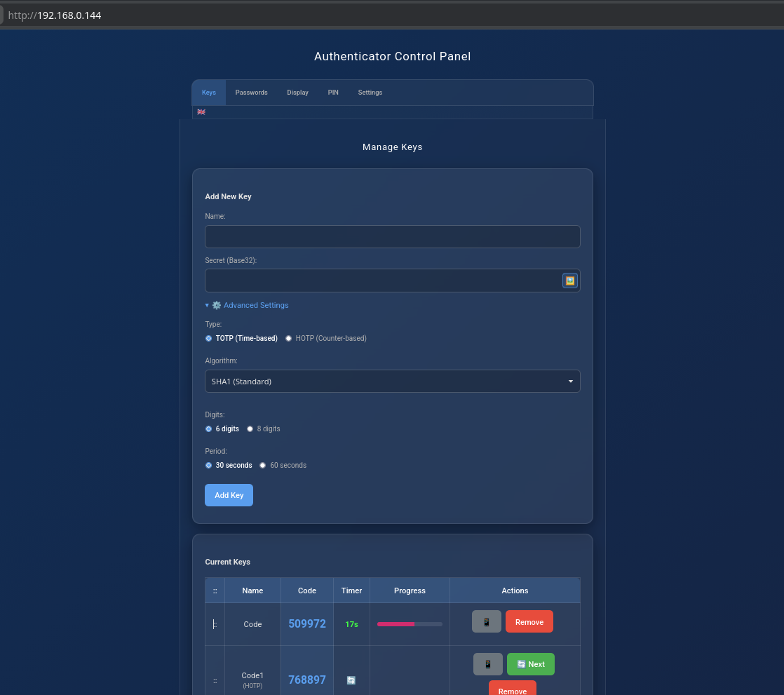Remove the Code key entry
This screenshot has width=784, height=695.
529,621
